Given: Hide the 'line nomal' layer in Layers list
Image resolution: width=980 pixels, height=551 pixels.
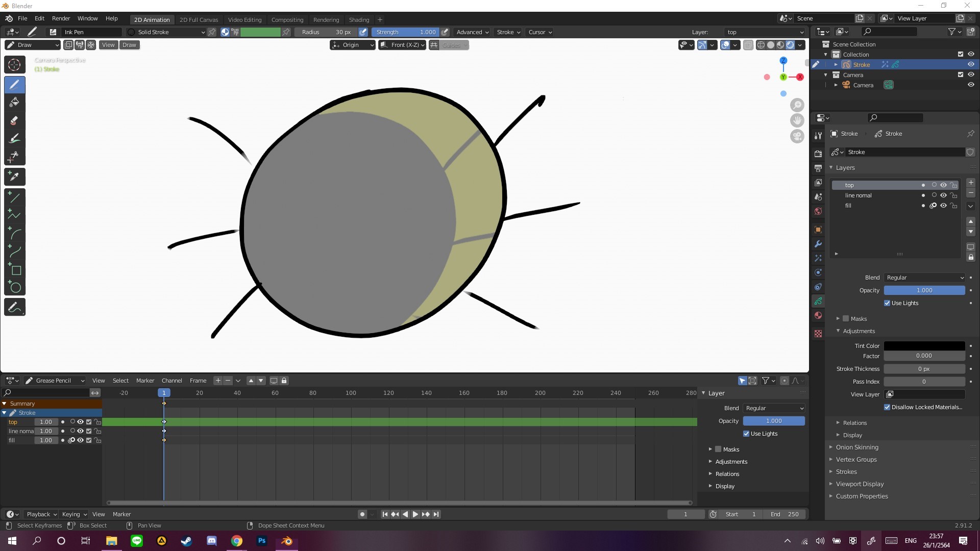Looking at the screenshot, I should tap(943, 195).
